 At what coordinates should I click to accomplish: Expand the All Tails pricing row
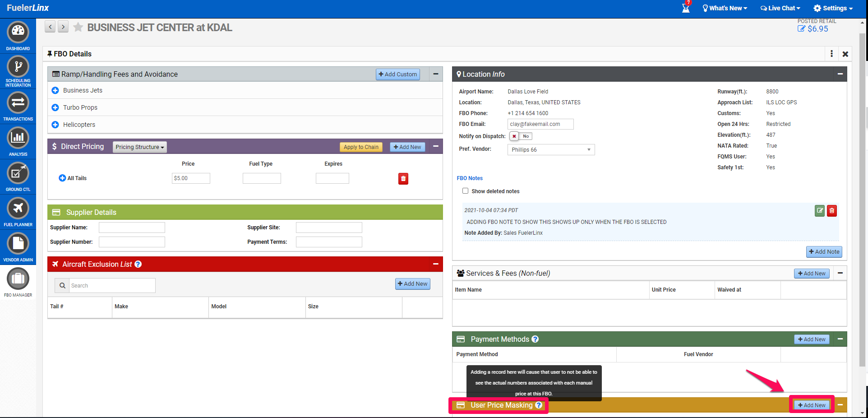click(62, 178)
